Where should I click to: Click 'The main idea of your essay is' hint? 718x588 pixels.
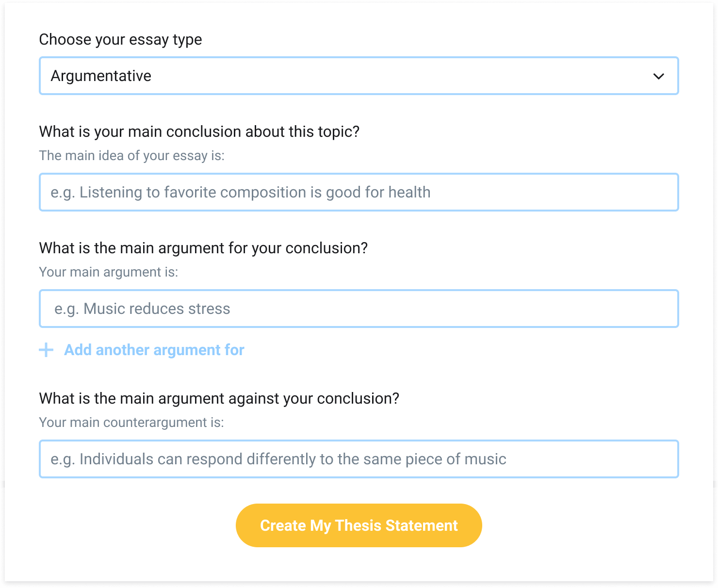(x=131, y=156)
